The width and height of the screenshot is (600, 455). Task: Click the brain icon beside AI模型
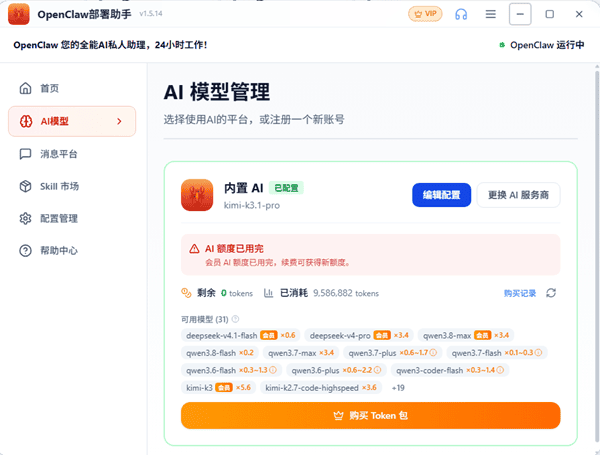[x=26, y=121]
